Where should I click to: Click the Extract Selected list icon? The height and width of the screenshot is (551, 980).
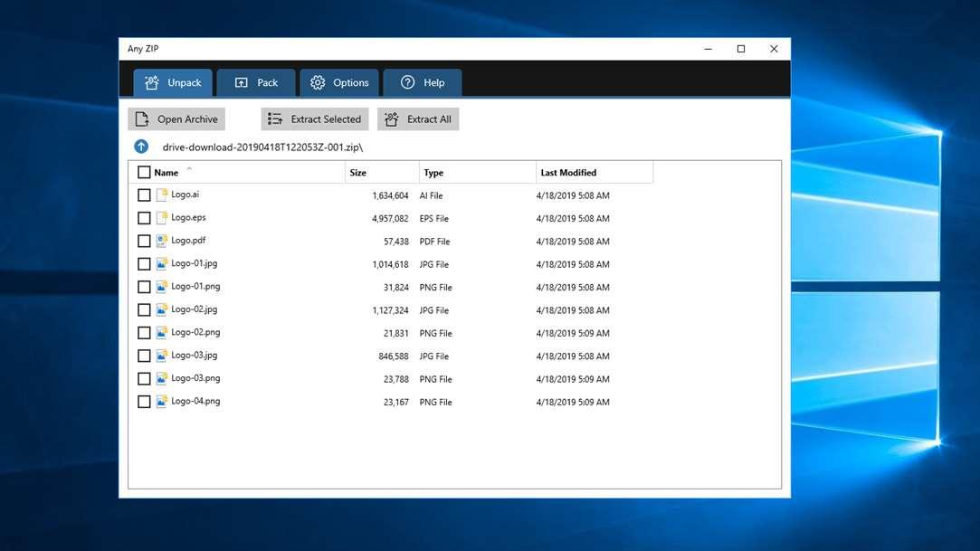point(275,119)
